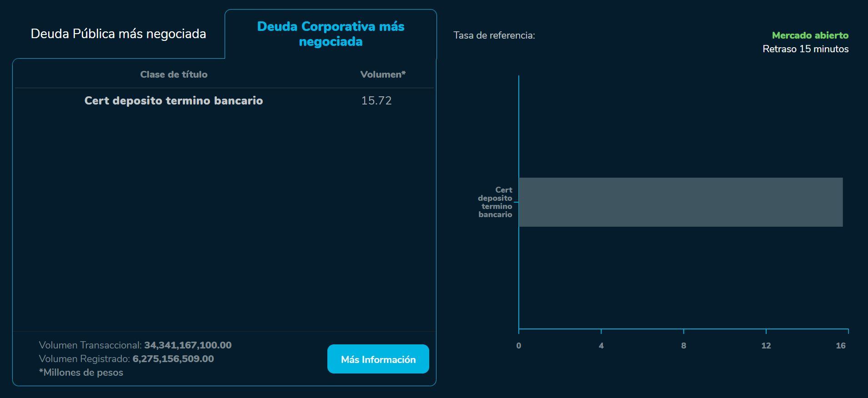868x398 pixels.
Task: Click the Volumen Transaccional amount
Action: [x=188, y=345]
